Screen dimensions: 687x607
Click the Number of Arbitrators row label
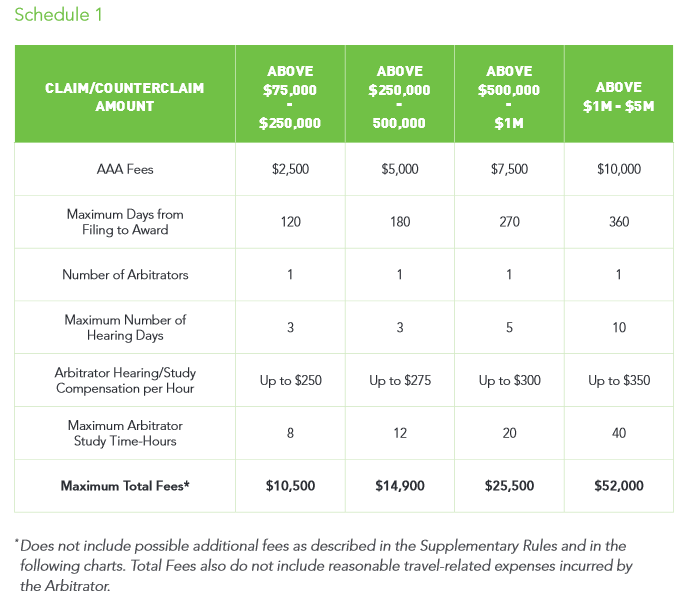(x=125, y=275)
